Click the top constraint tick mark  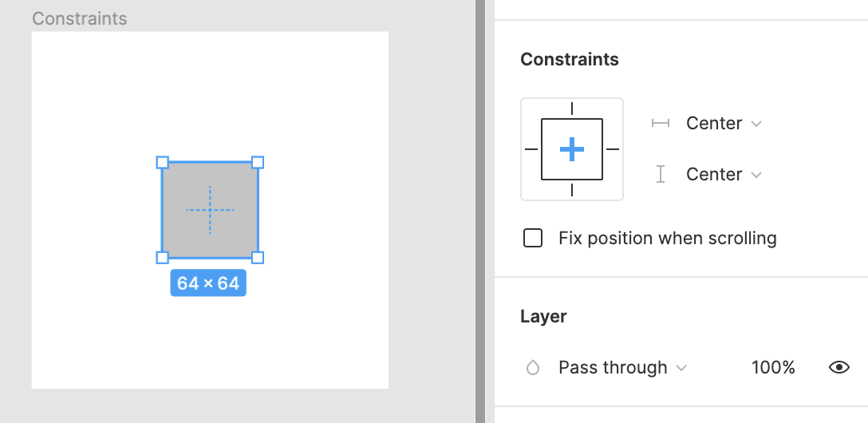coord(572,109)
